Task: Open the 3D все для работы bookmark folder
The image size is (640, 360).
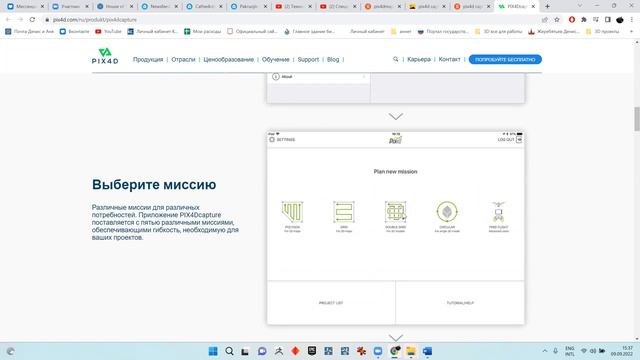Action: pyautogui.click(x=498, y=31)
